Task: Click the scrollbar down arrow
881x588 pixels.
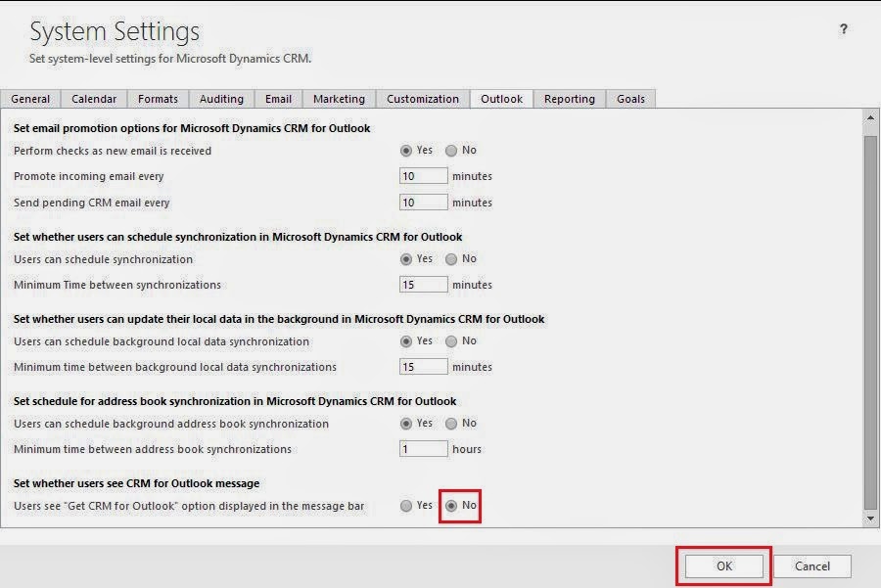Action: click(x=870, y=519)
